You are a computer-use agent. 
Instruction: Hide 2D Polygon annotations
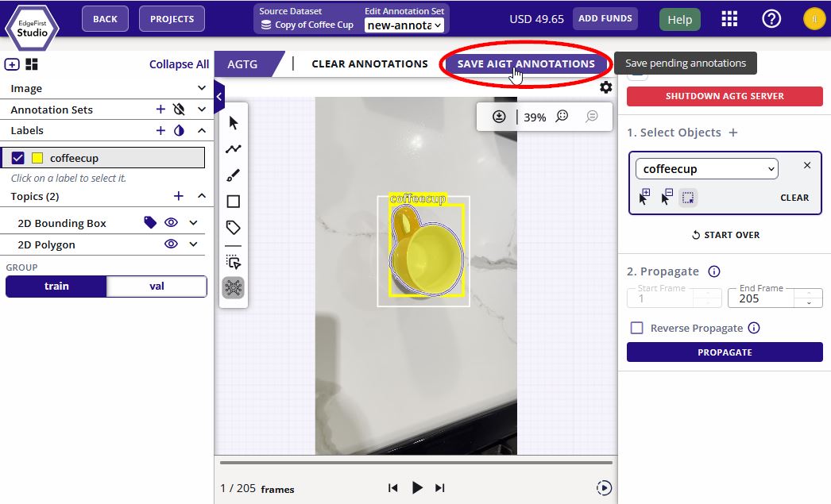pos(171,244)
